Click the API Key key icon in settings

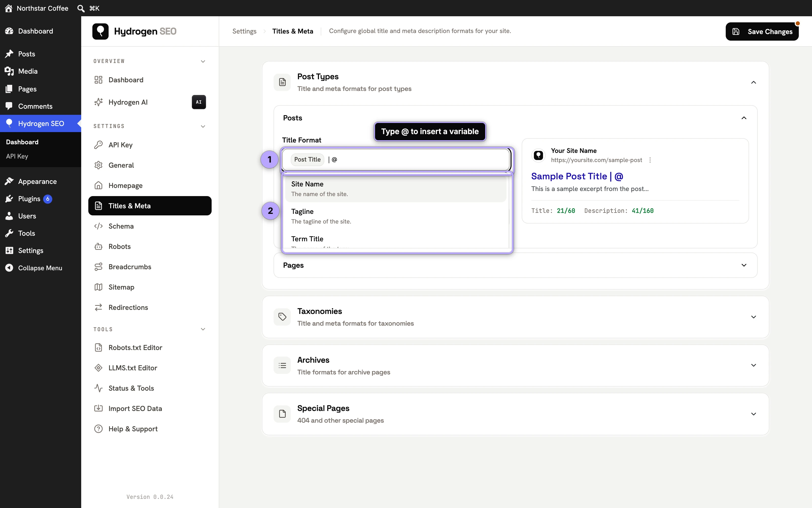[98, 145]
